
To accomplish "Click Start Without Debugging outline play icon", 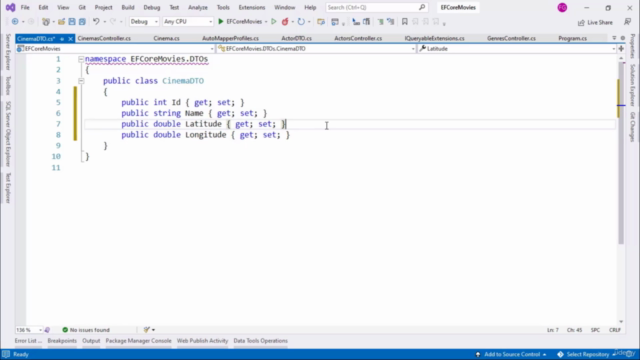I will pos(274,22).
